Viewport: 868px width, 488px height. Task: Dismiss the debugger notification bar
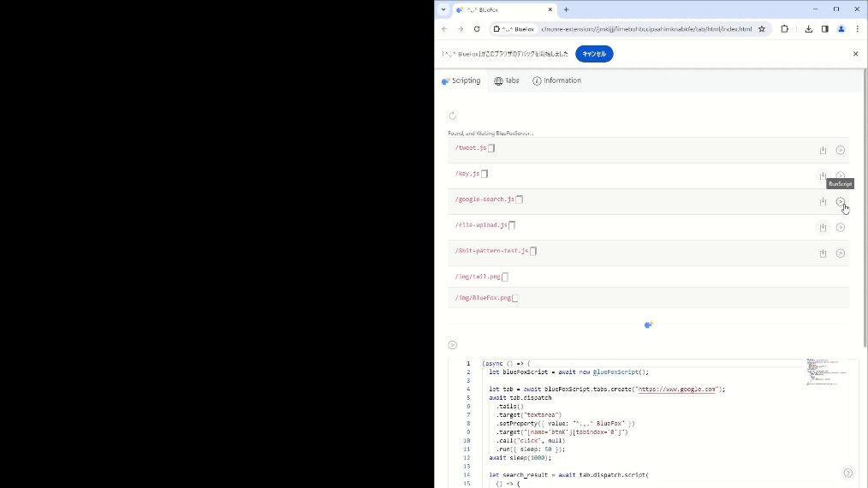tap(855, 54)
